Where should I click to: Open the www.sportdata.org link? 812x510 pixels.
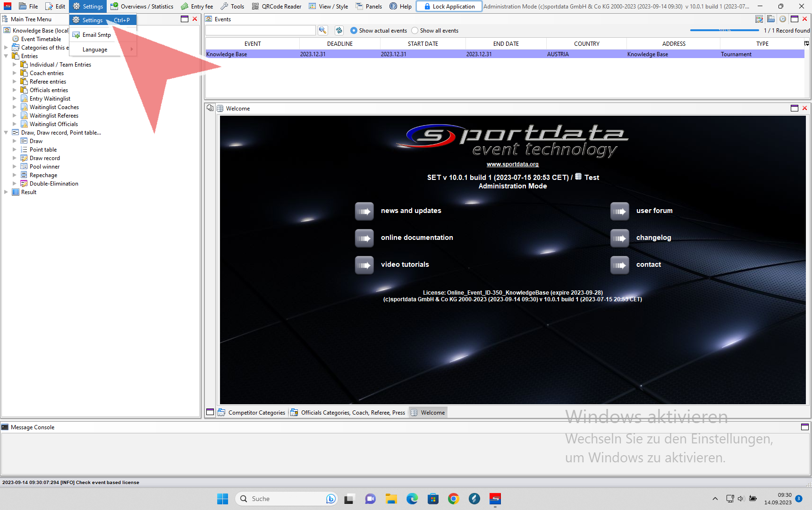click(512, 164)
